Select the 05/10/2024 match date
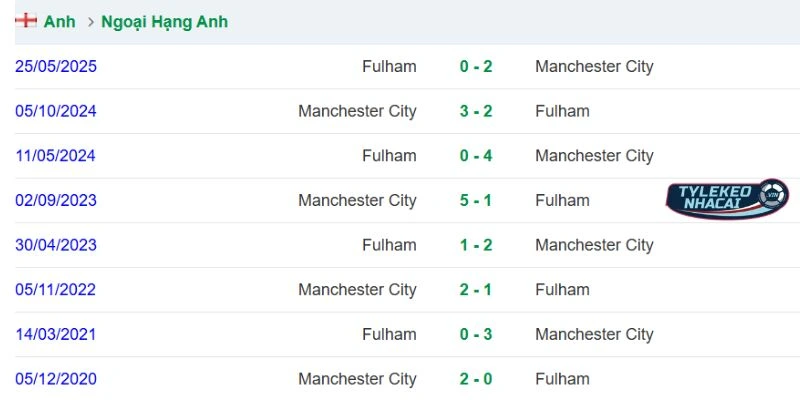 pos(56,111)
